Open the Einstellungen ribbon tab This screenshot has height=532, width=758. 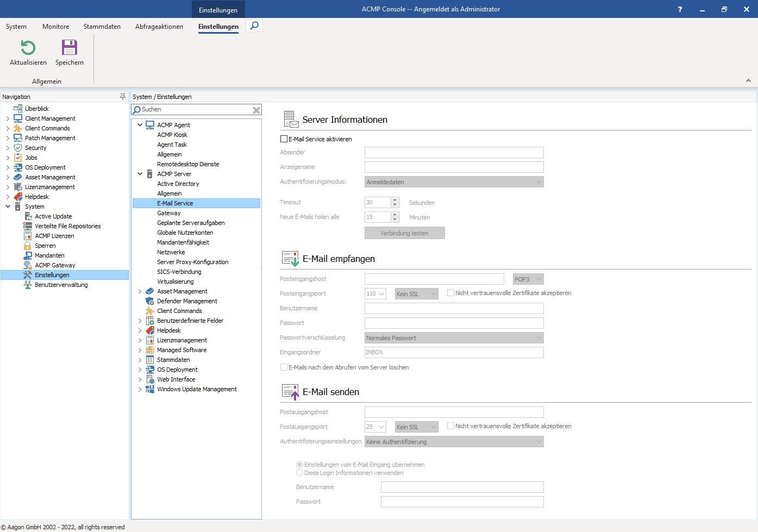(218, 27)
